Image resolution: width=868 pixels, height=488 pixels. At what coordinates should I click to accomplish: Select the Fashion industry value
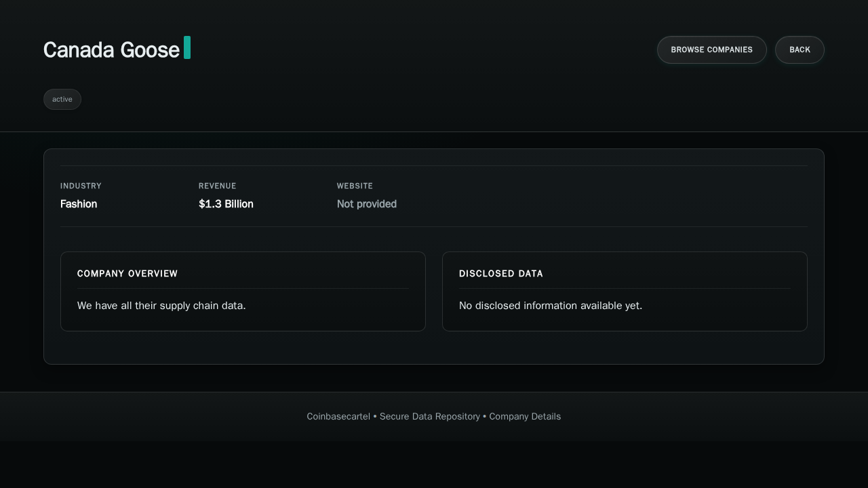(x=79, y=204)
